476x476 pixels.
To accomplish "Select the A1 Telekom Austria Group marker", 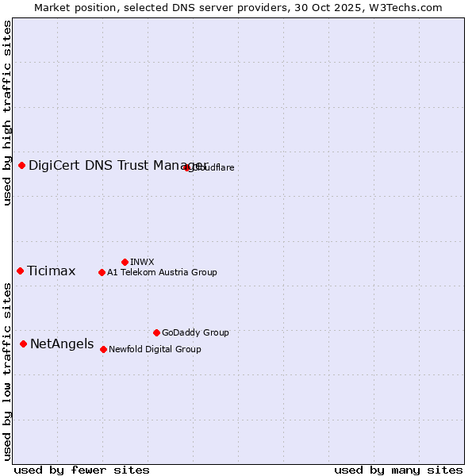I will tap(102, 273).
